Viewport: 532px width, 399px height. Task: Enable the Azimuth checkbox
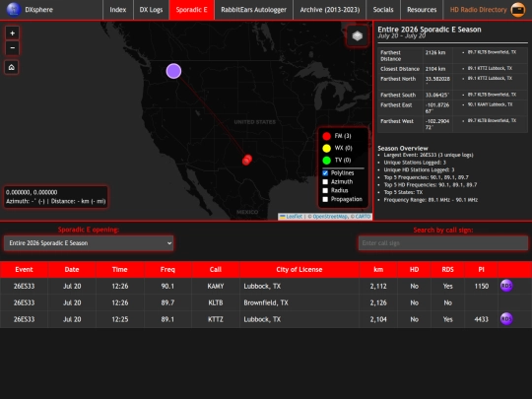click(x=325, y=182)
